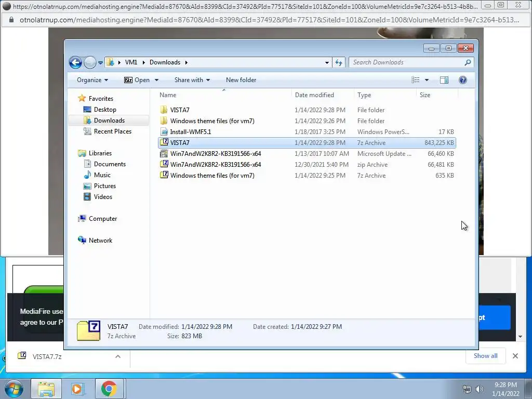Viewport: 532px width, 399px height.
Task: Click the network tray icon
Action: [x=467, y=389]
